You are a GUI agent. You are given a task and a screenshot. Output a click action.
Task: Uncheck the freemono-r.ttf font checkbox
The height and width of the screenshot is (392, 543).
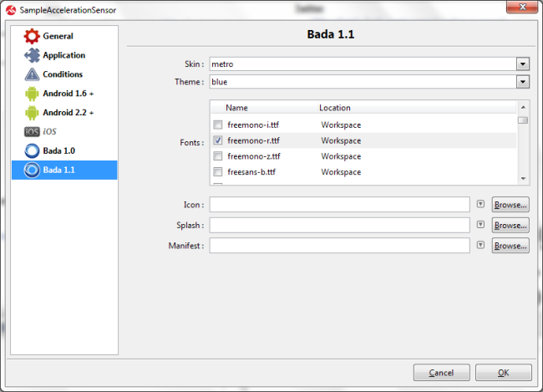point(218,140)
